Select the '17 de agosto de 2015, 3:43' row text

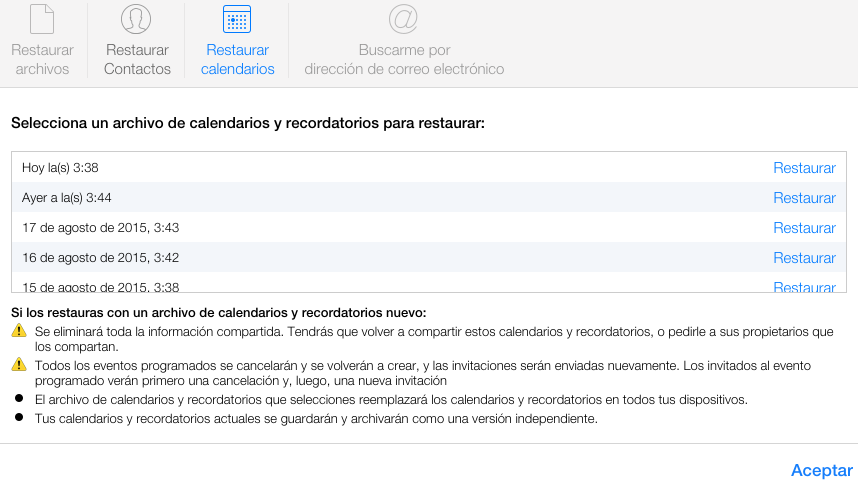coord(100,228)
